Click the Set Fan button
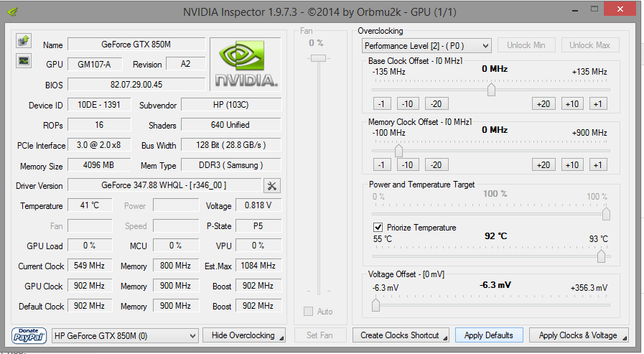Image resolution: width=644 pixels, height=354 pixels. [320, 335]
